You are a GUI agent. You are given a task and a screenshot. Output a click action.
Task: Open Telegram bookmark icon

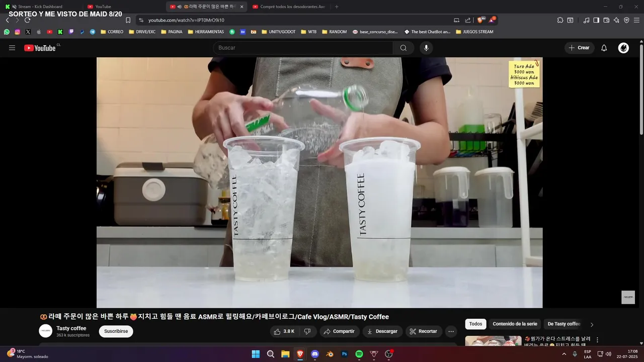click(x=93, y=32)
